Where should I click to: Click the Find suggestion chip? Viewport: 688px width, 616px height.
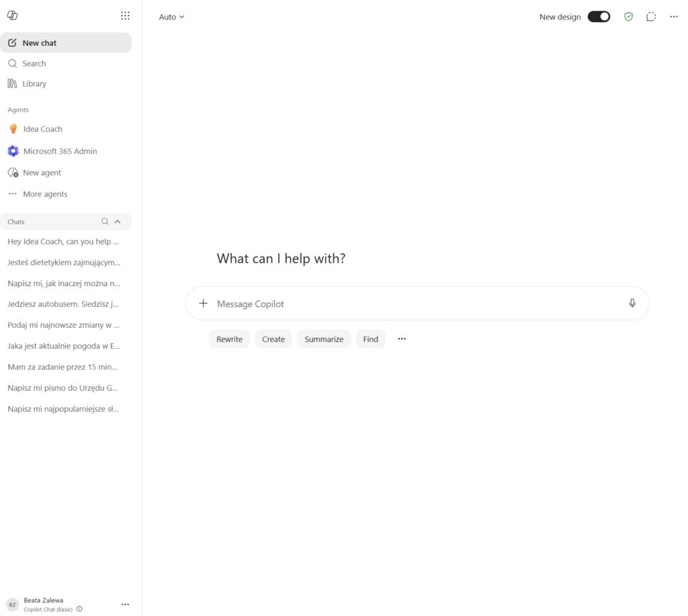371,339
